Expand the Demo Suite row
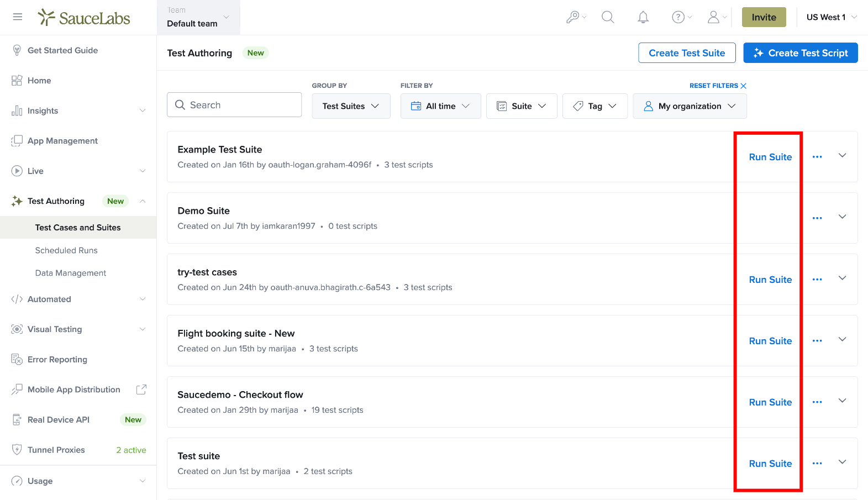 842,217
